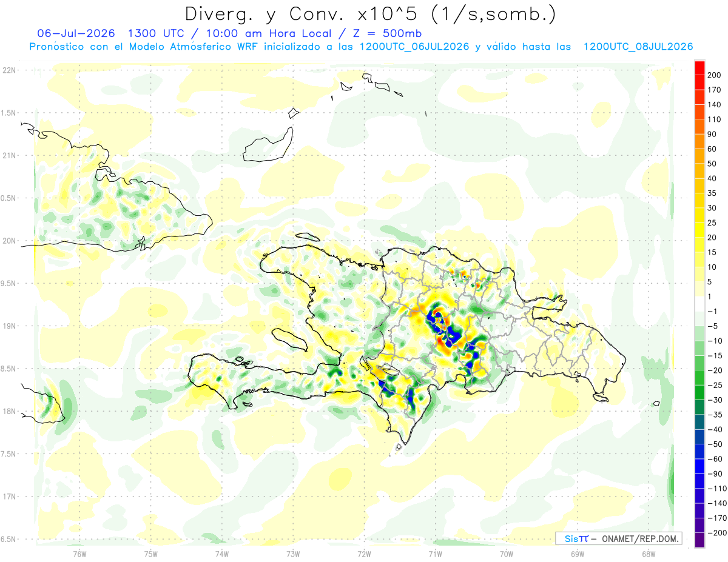Click the legend value '-40'

click(x=715, y=429)
